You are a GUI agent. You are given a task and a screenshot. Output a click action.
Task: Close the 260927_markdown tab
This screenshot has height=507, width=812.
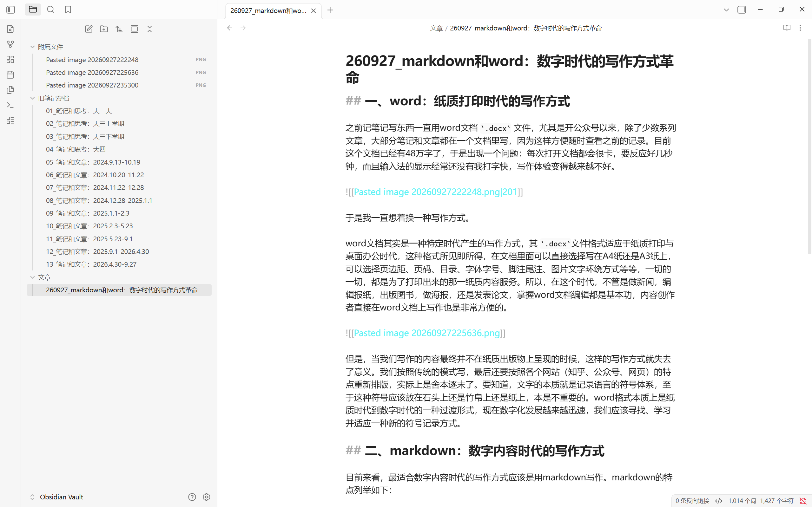coord(314,11)
